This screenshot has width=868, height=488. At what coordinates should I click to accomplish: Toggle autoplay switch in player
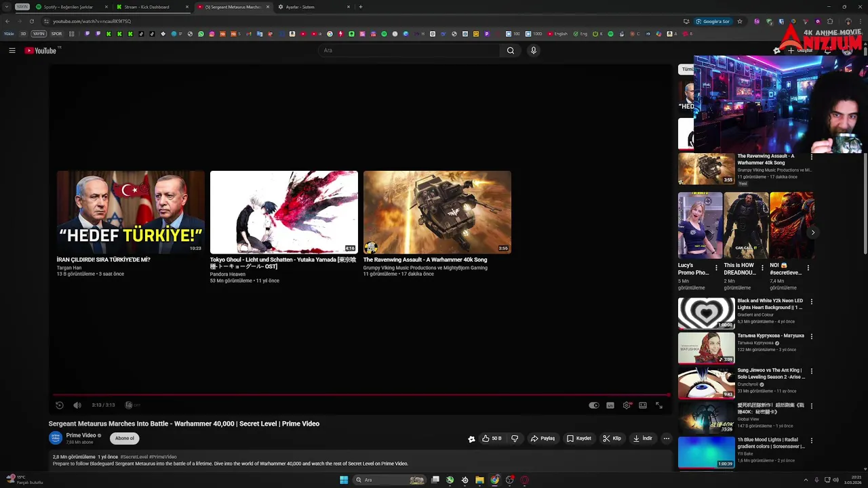594,405
